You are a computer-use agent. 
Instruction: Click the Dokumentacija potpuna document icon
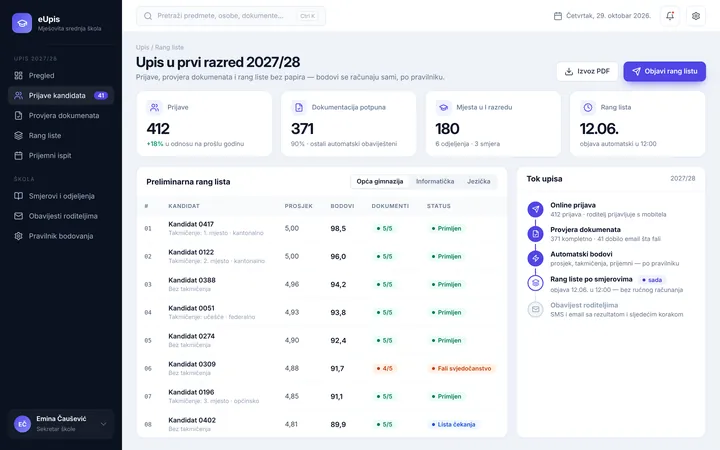pyautogui.click(x=299, y=107)
